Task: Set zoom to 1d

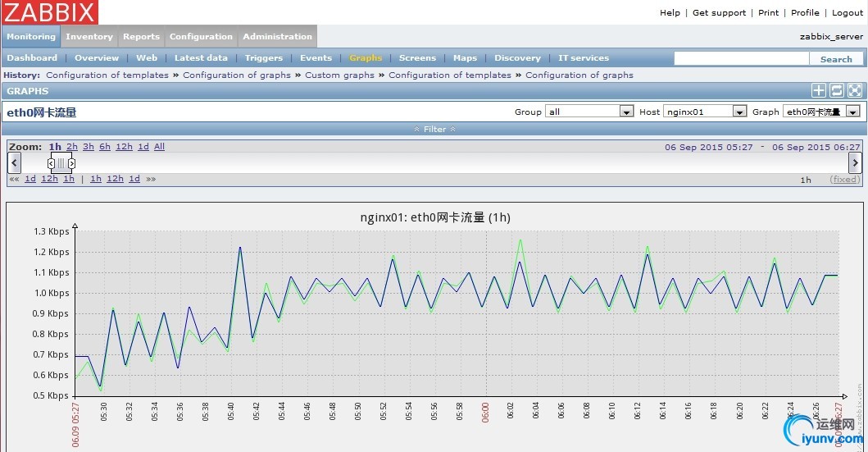Action: [x=143, y=147]
